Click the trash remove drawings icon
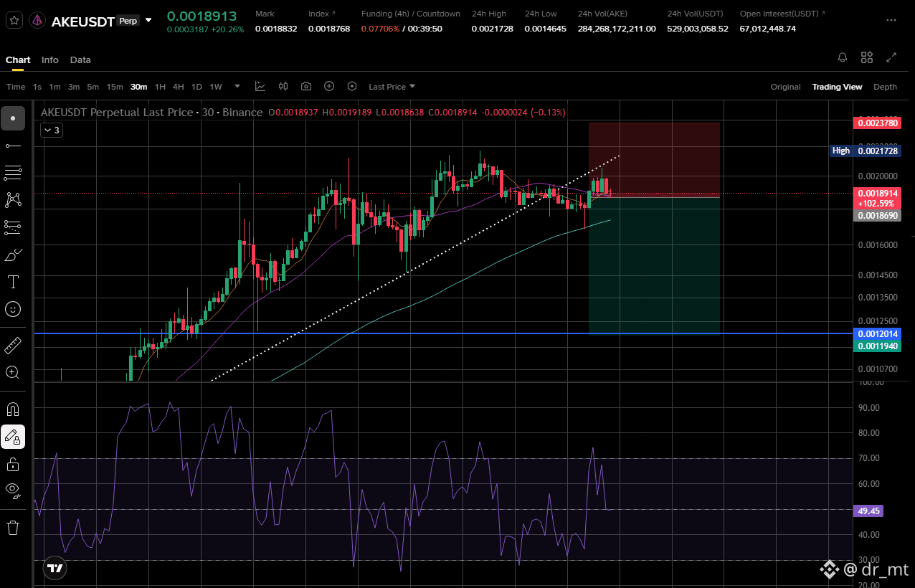This screenshot has width=915, height=588. [x=13, y=528]
